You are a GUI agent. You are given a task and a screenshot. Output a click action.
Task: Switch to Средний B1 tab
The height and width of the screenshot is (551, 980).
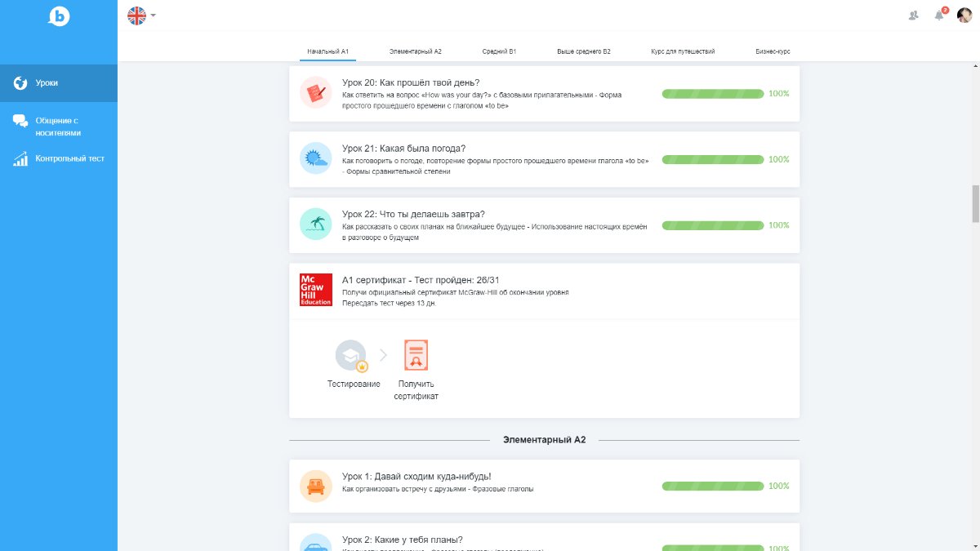click(499, 51)
